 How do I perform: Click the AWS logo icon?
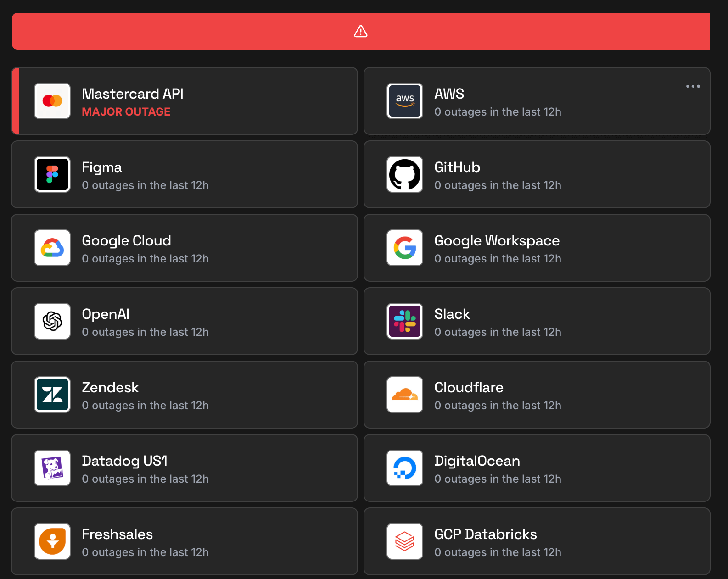pos(405,101)
